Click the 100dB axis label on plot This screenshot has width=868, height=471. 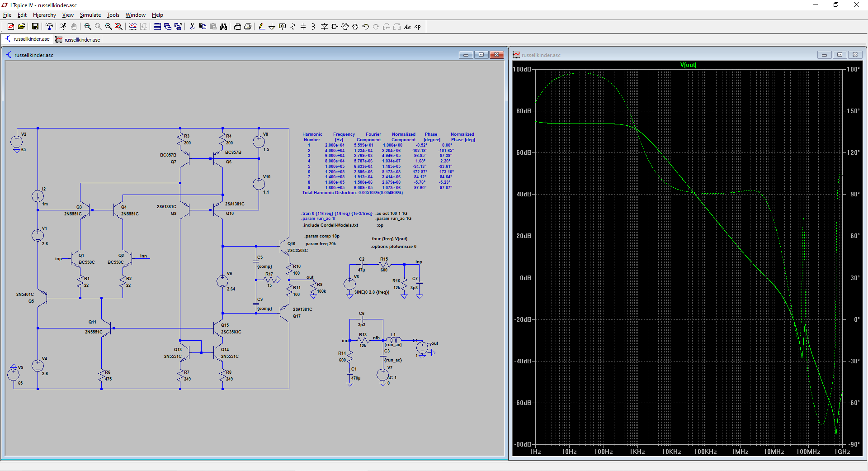pyautogui.click(x=522, y=69)
